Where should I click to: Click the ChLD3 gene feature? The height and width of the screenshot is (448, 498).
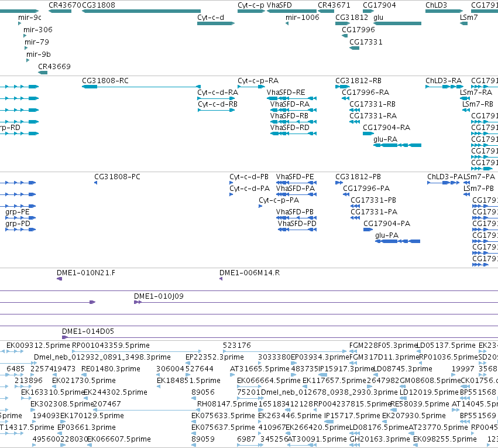(444, 11)
